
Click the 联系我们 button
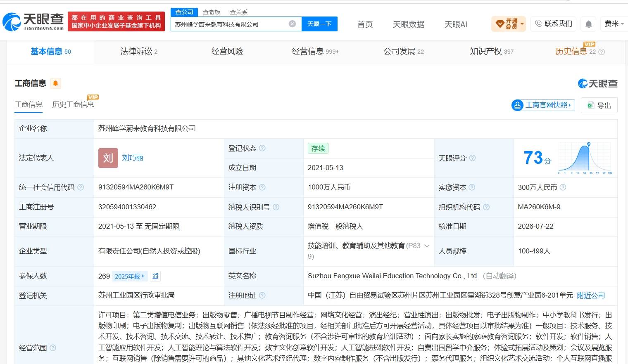[554, 24]
